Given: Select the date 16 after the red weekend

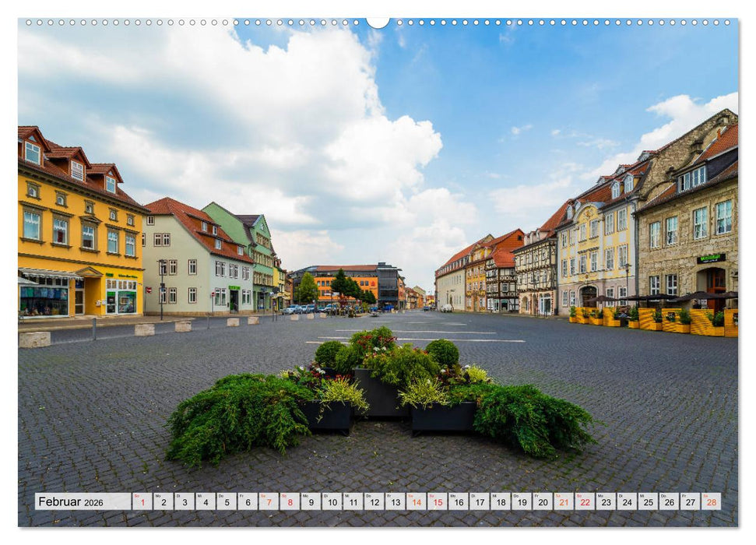Looking at the screenshot, I should tap(457, 503).
